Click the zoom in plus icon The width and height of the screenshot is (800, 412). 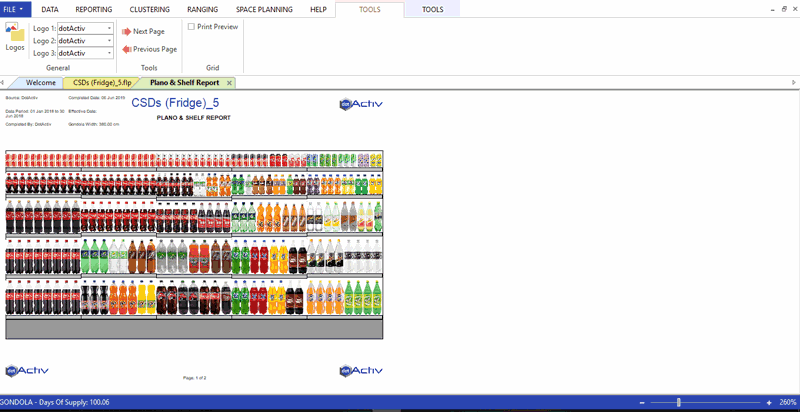click(x=769, y=403)
